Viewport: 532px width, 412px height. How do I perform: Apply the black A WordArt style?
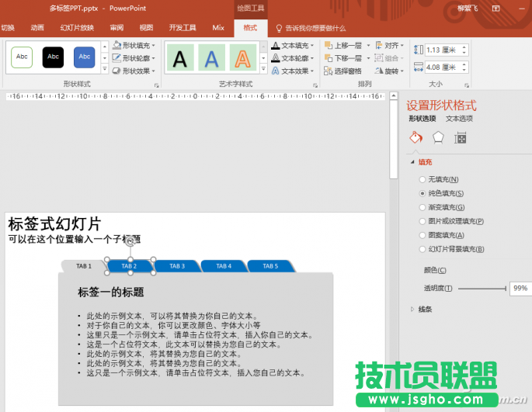pyautogui.click(x=180, y=57)
